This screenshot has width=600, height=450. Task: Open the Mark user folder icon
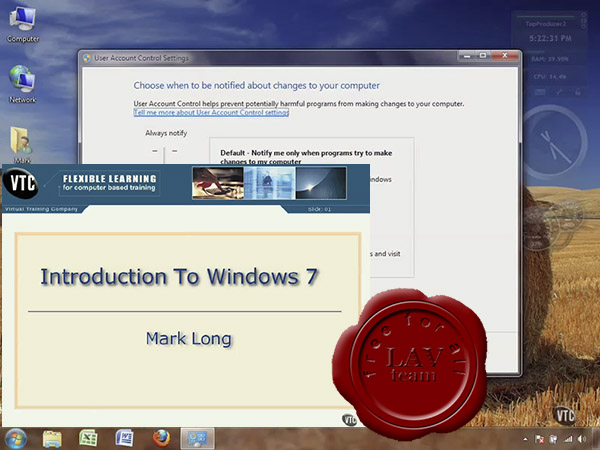tap(21, 145)
